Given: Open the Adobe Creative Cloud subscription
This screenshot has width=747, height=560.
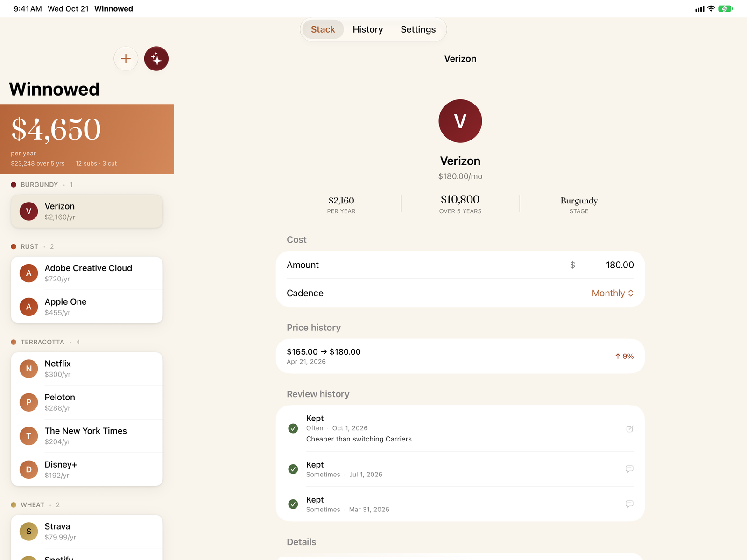Looking at the screenshot, I should pos(87,273).
